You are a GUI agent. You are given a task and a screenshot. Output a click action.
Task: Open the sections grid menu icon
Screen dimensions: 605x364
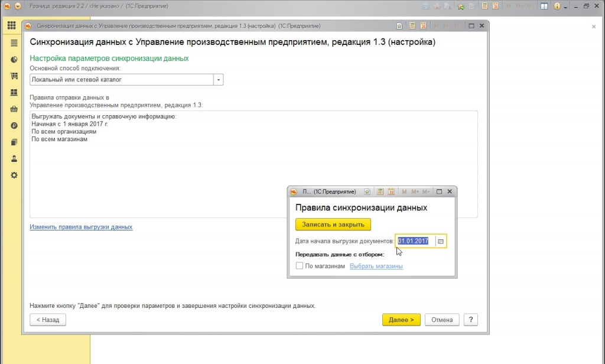[x=12, y=26]
